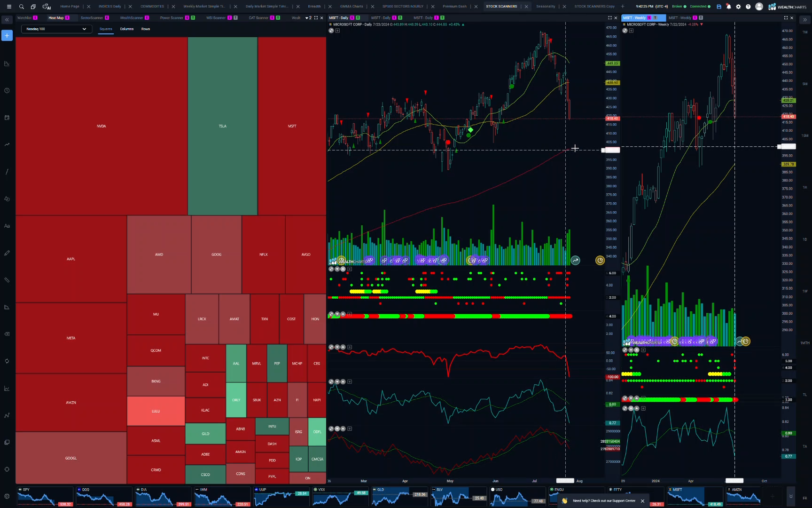The image size is (812, 508).
Task: Switch to the GMMA Charts workspace tab
Action: (351, 7)
